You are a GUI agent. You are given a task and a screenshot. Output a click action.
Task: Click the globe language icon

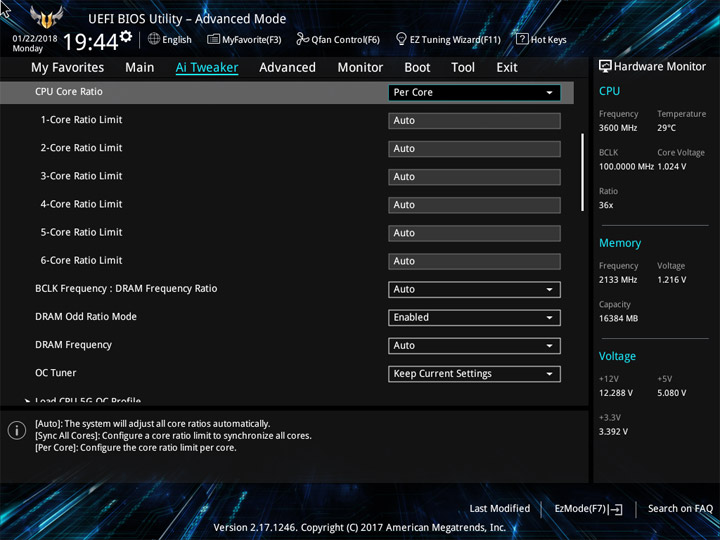(154, 39)
